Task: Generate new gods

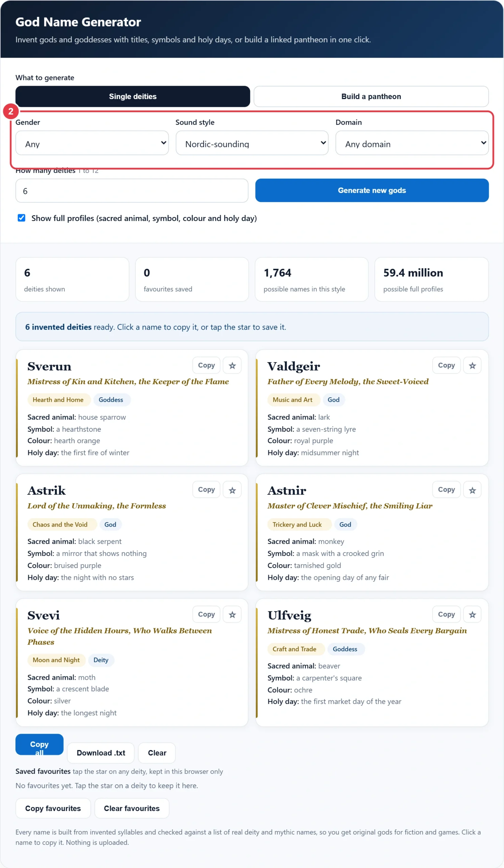Action: [372, 191]
